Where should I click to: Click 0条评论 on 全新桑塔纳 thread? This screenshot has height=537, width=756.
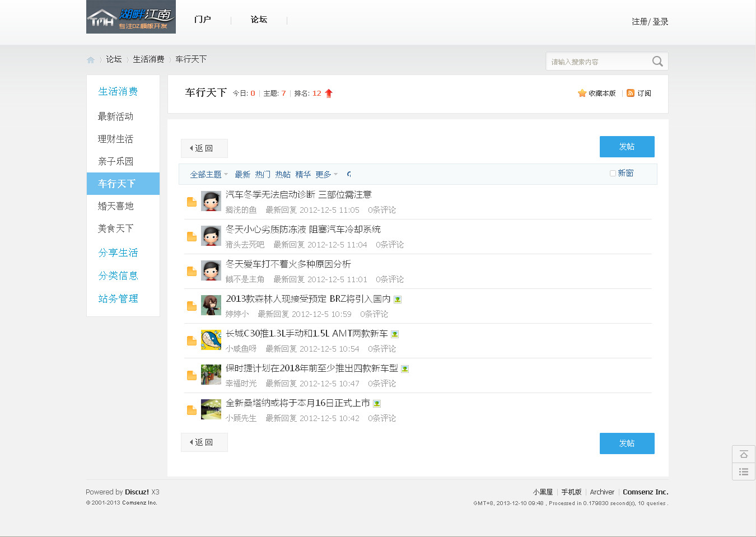[382, 418]
